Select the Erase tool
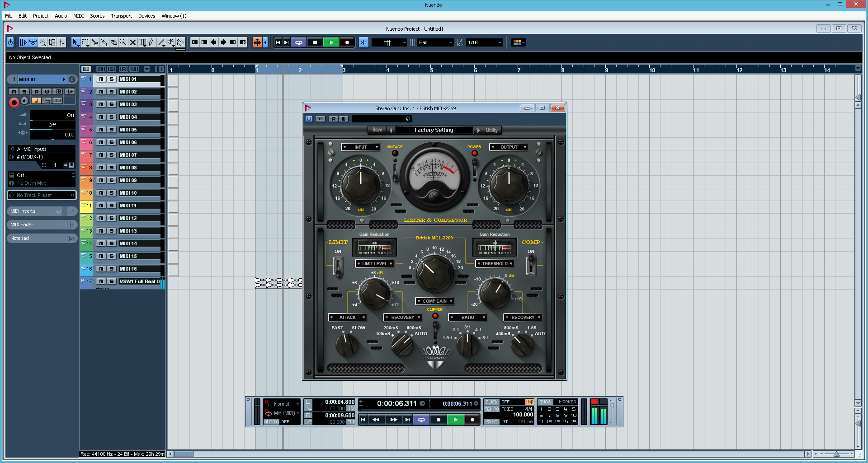 (x=113, y=42)
